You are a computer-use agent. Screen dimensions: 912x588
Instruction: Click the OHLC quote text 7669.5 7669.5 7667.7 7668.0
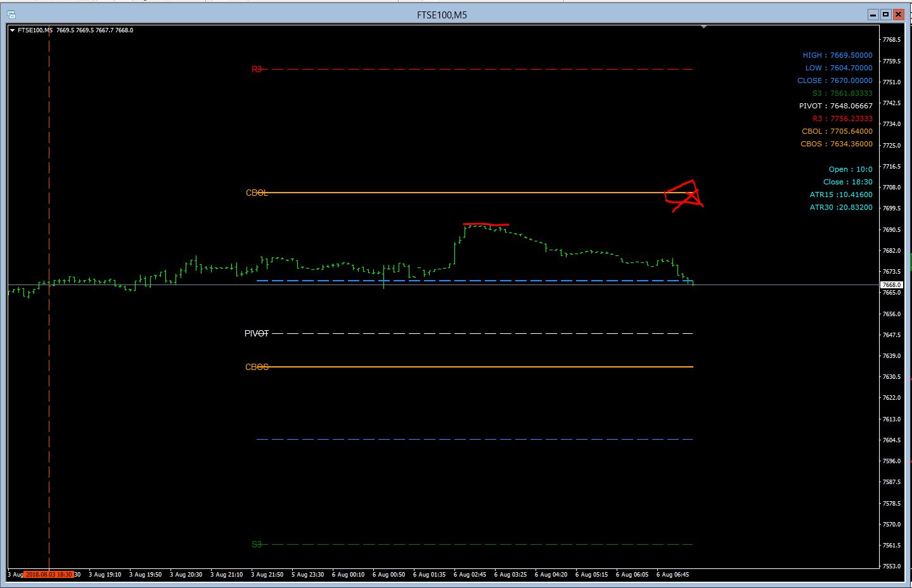pos(94,30)
